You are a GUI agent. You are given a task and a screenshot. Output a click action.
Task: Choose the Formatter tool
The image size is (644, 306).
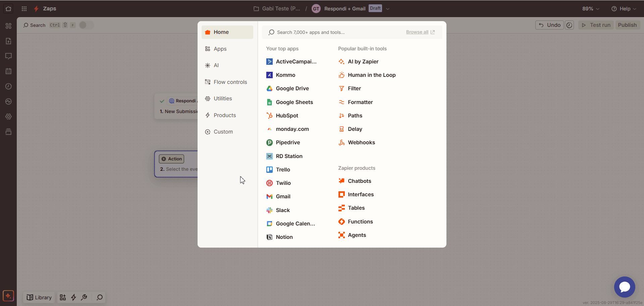356,102
